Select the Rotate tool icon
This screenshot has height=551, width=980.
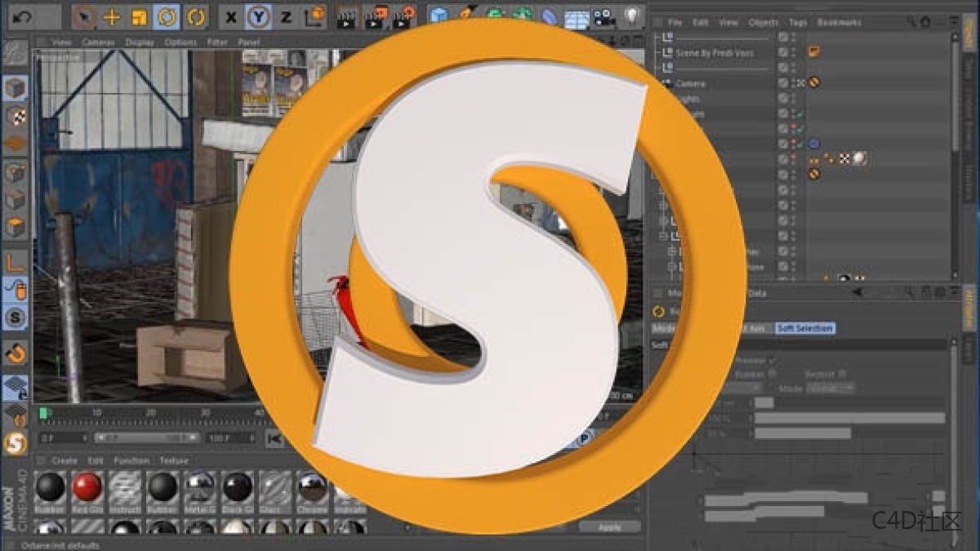(166, 15)
